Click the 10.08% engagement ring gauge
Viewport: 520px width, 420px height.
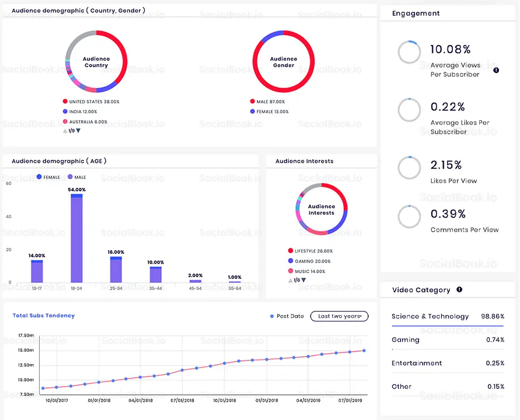tap(409, 52)
